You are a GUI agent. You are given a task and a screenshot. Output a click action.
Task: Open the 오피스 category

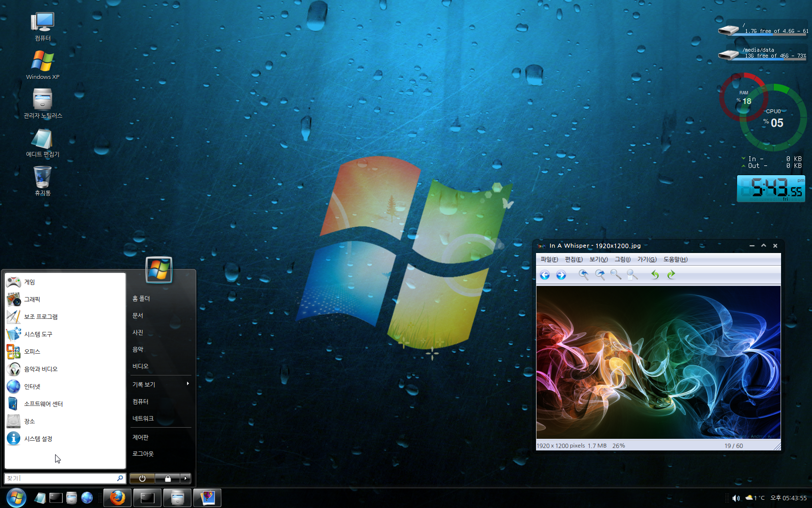65,352
